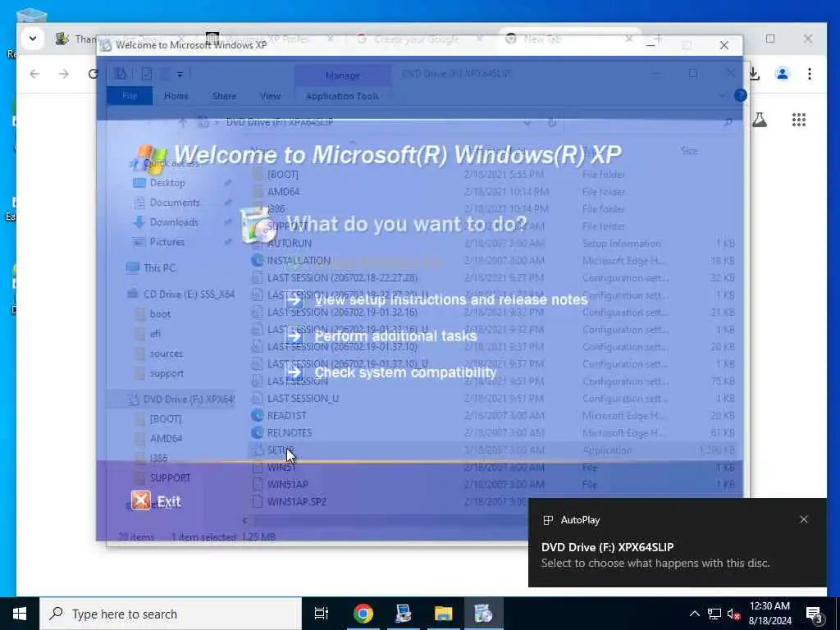Show hidden system tray icons chevron
The height and width of the screenshot is (630, 840).
point(694,614)
